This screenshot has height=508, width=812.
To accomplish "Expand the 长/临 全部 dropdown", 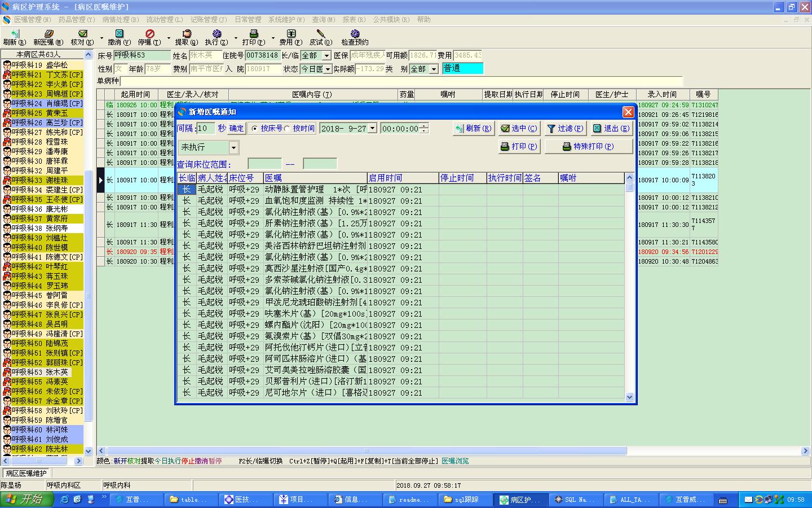I will (x=326, y=55).
